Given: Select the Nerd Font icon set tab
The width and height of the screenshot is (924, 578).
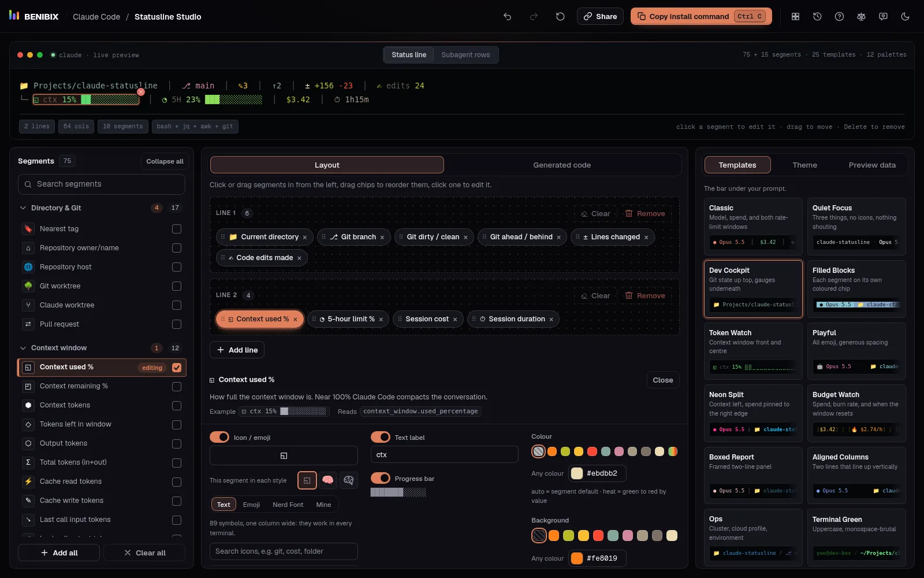Looking at the screenshot, I should coord(288,505).
